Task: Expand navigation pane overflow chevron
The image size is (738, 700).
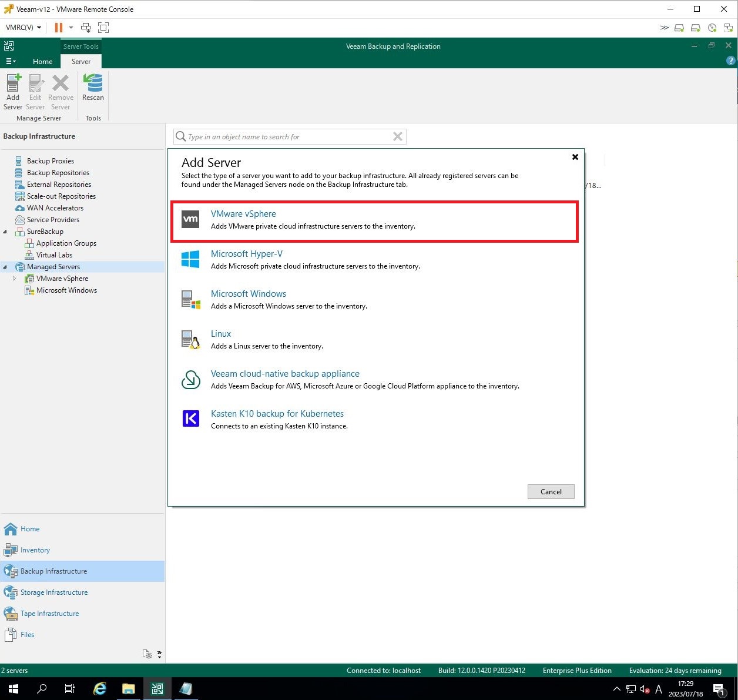Action: click(x=159, y=654)
